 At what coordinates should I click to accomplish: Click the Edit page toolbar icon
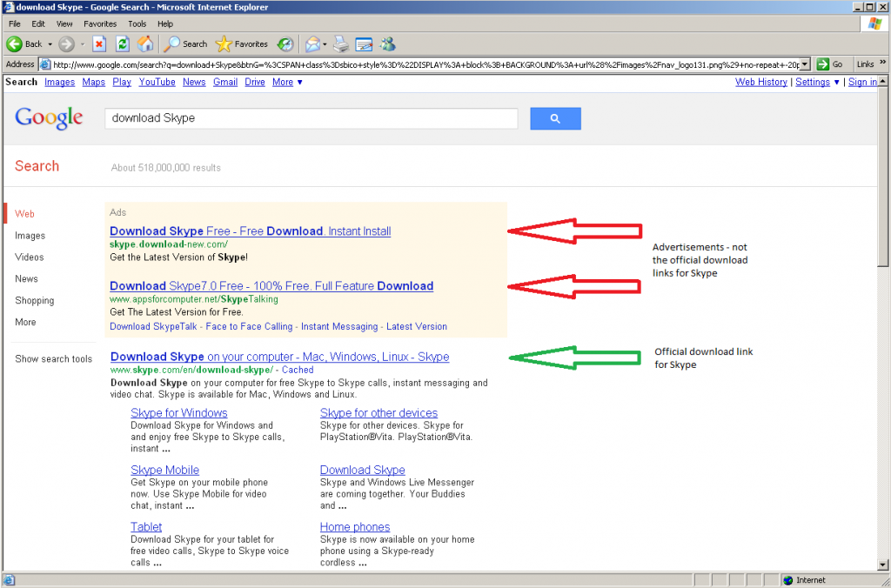364,43
